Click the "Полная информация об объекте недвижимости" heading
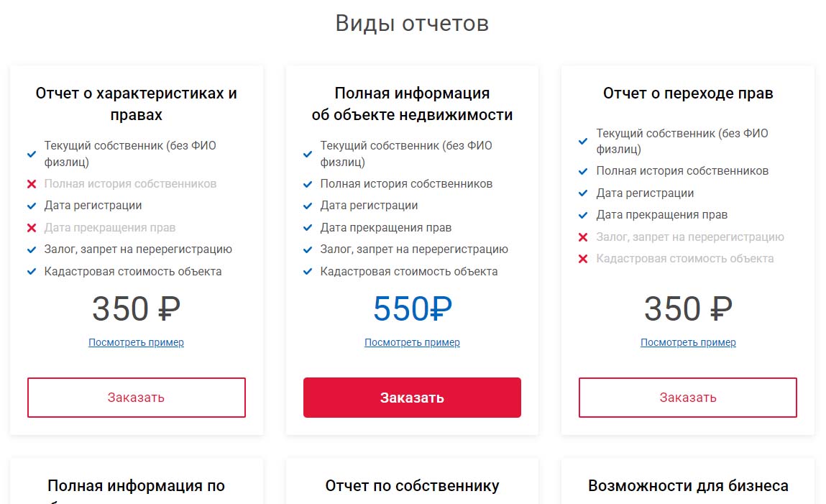Screen dimensions: 826x504 412,104
